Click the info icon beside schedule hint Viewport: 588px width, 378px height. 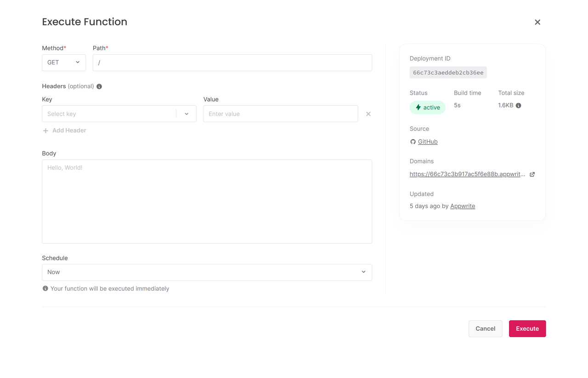[x=45, y=288]
